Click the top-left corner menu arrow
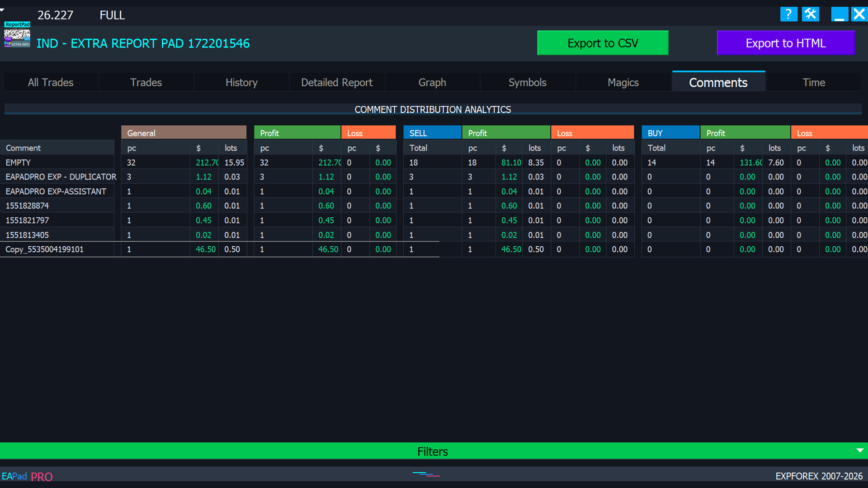The image size is (868, 488). coord(2,9)
